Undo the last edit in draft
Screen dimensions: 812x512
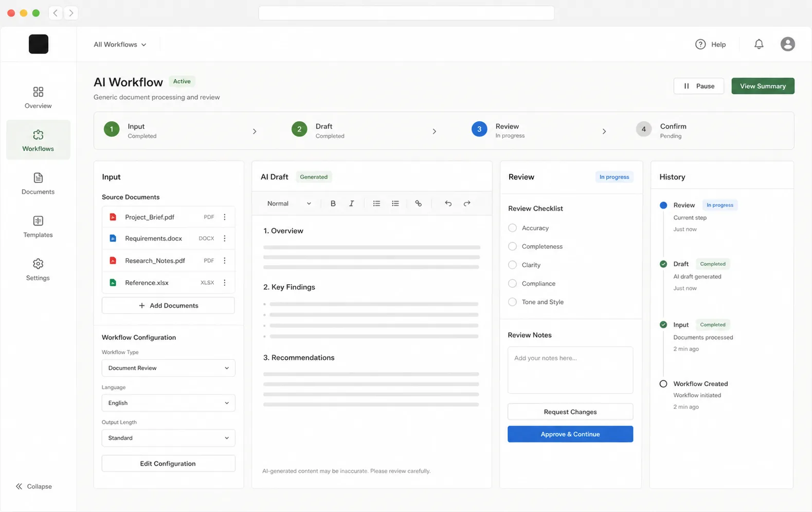coord(448,204)
